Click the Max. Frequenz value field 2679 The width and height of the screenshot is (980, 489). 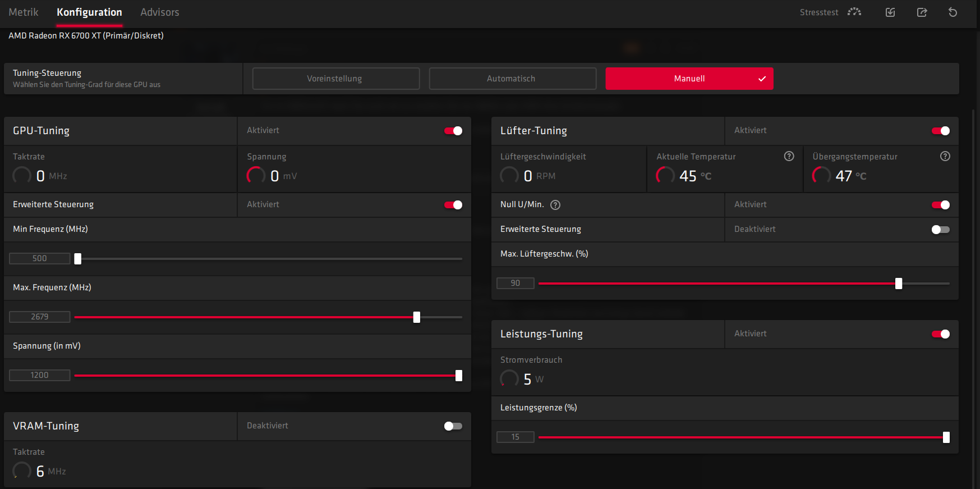point(40,317)
